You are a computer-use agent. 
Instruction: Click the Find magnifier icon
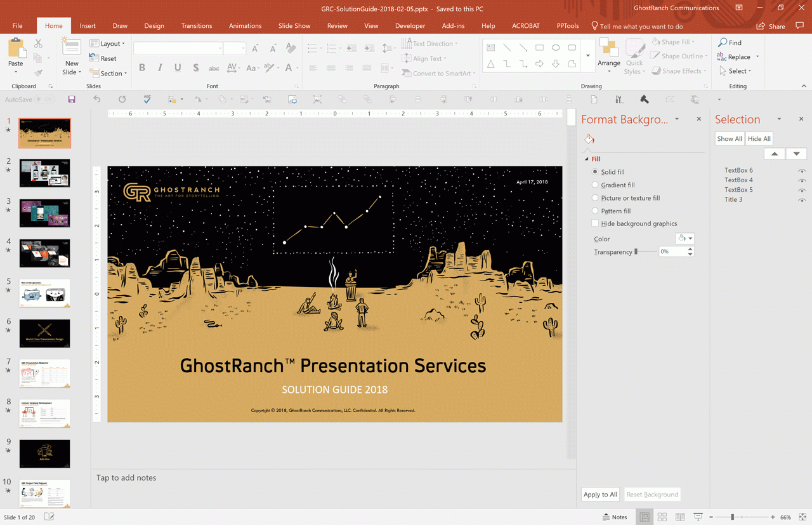tap(723, 43)
